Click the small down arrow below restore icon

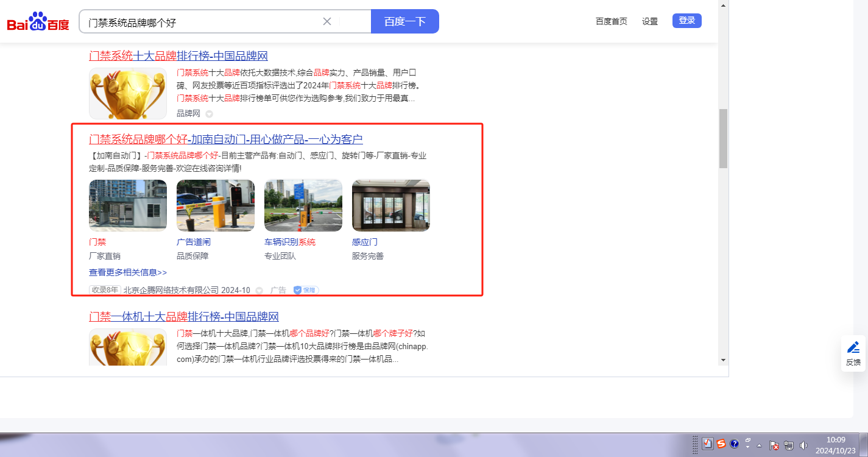click(x=748, y=448)
